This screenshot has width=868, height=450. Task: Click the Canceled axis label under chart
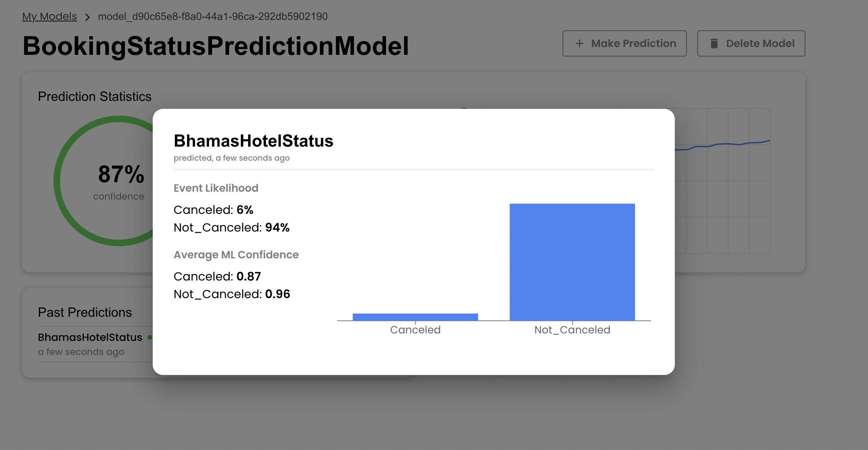(415, 329)
